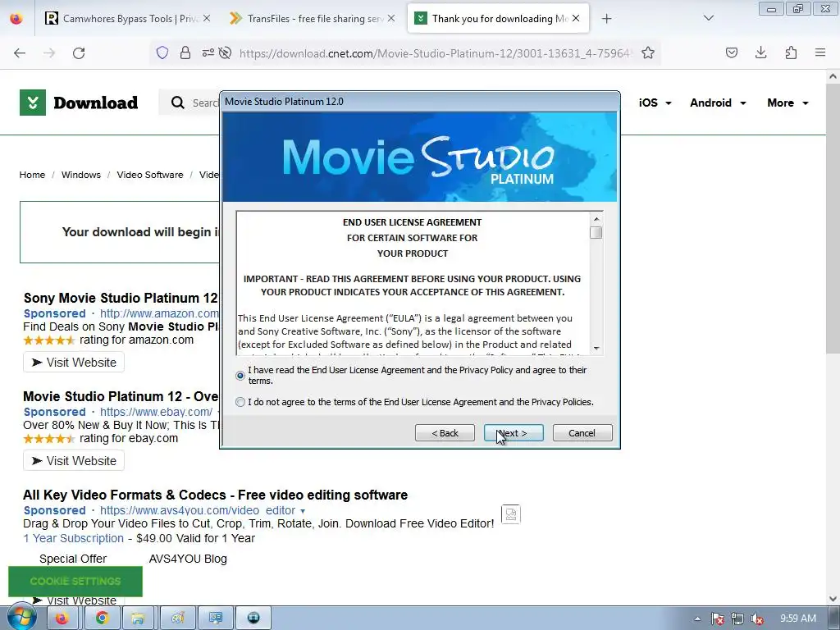Open the Video Software breadcrumb link
The image size is (840, 630).
[x=150, y=175]
